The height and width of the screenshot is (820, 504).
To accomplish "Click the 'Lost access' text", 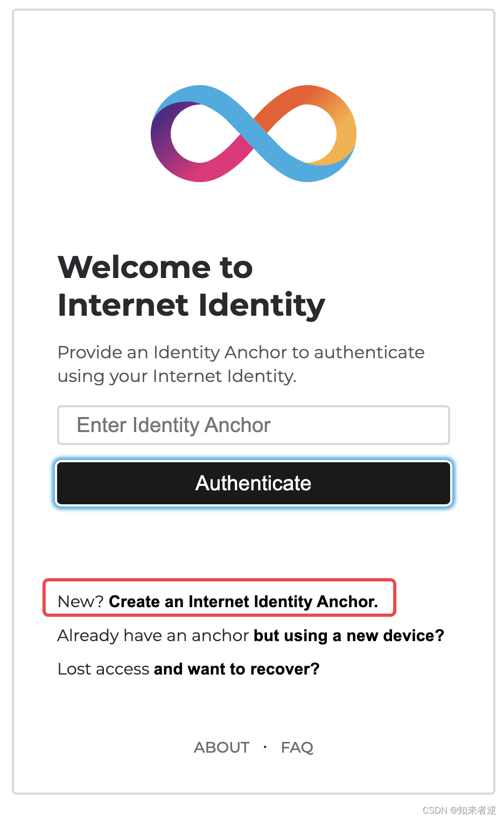I will [103, 669].
